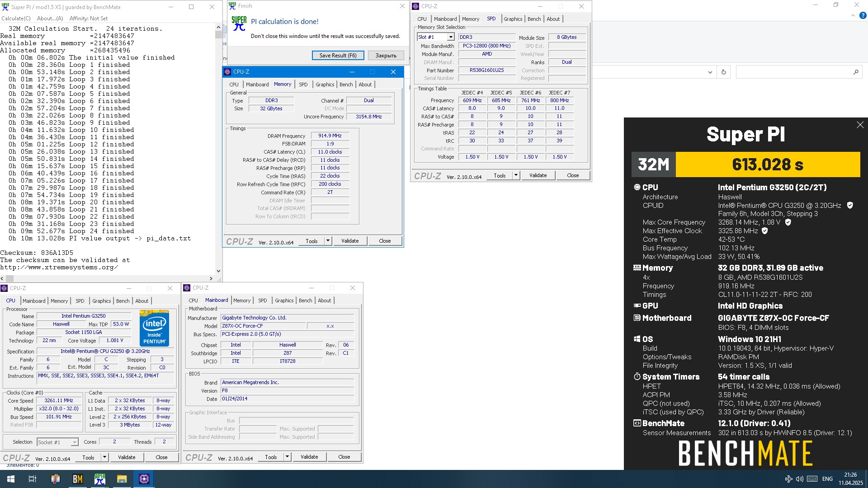Click CPU-Z taskbar icon
This screenshot has width=868, height=488.
tap(144, 479)
